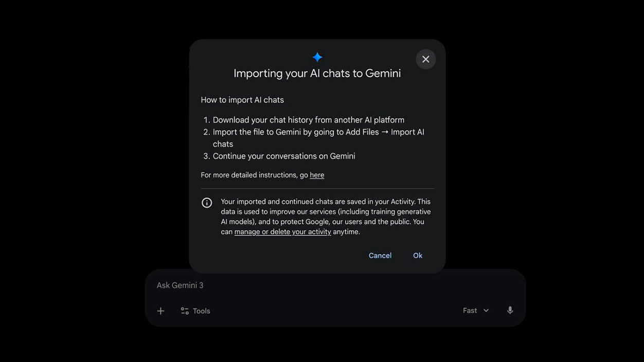This screenshot has height=362, width=644.
Task: Click the info circle icon beside the notice
Action: coord(207,203)
